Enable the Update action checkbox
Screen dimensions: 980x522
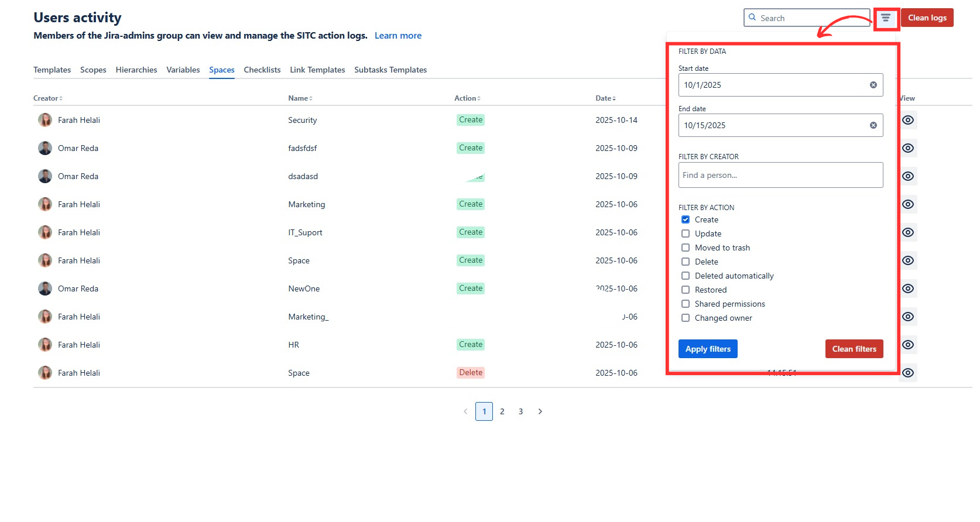[685, 234]
